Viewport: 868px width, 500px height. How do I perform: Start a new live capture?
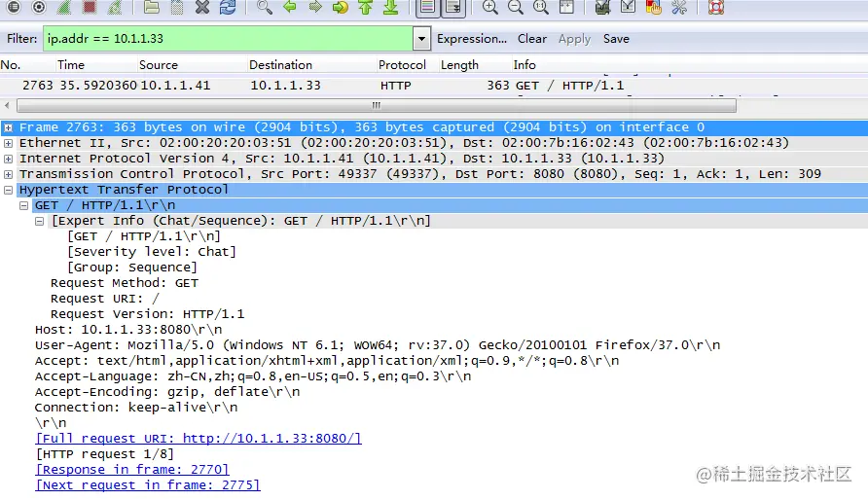[x=64, y=7]
